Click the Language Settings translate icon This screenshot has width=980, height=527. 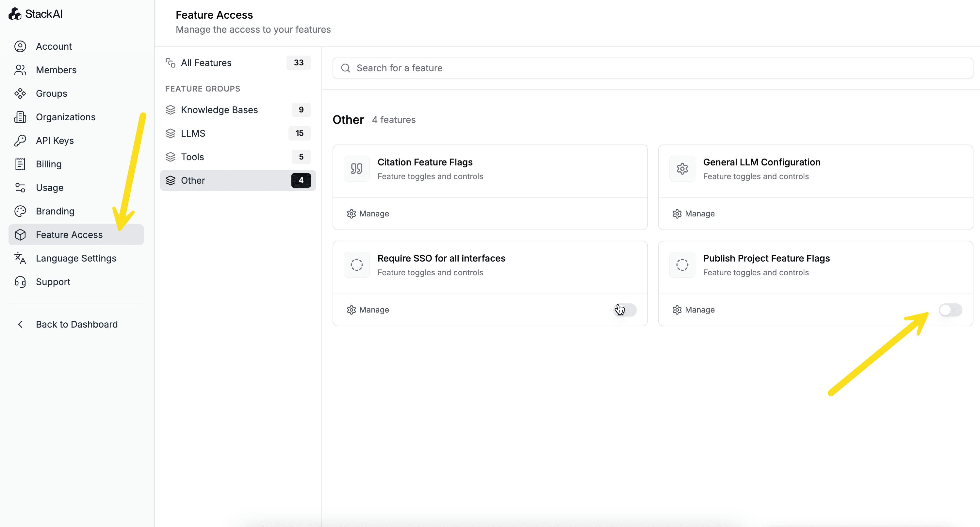click(x=20, y=259)
